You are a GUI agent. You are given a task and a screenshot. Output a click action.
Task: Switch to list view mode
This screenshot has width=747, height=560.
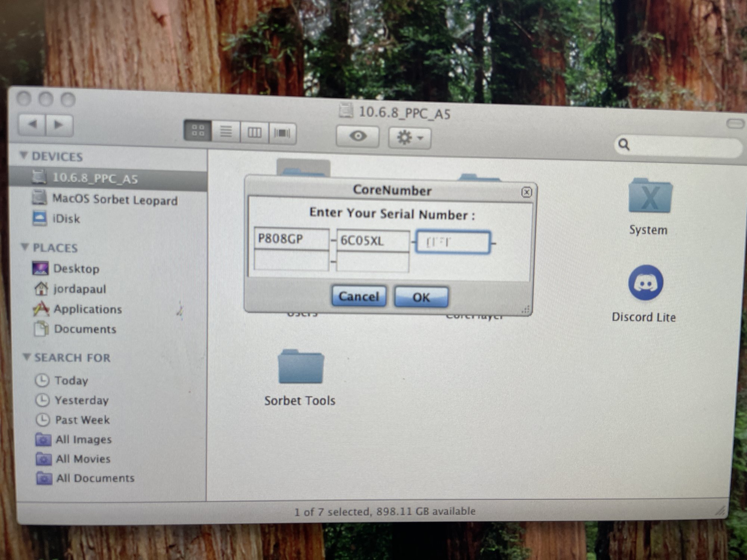226,131
